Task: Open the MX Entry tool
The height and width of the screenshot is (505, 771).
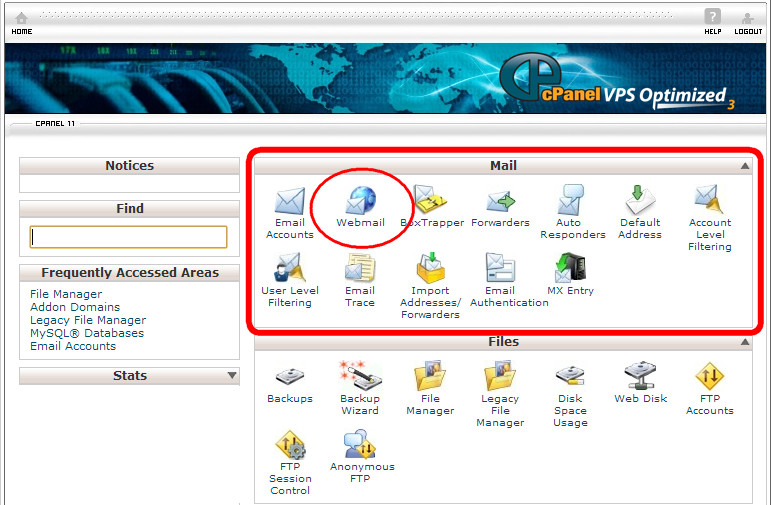Action: pos(570,267)
